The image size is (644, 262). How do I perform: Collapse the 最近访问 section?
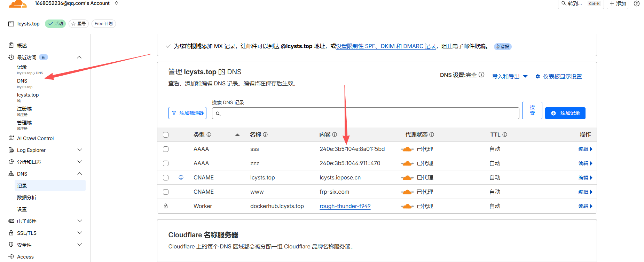pyautogui.click(x=79, y=57)
